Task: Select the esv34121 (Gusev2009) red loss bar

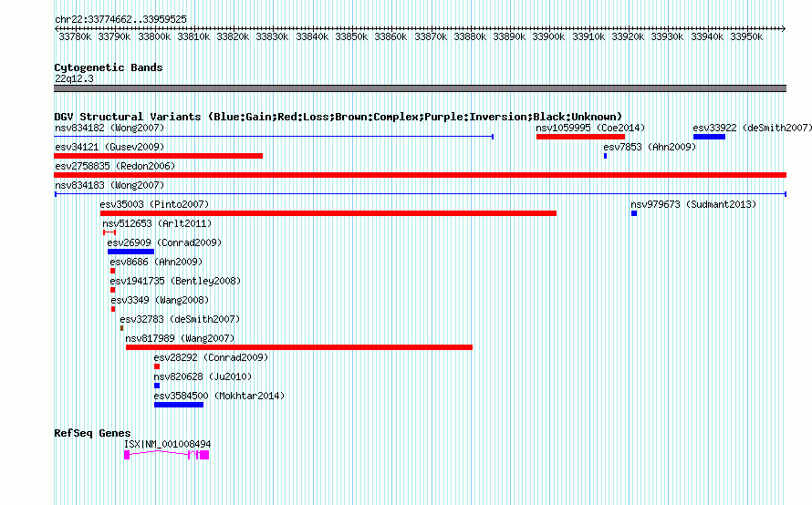Action: 158,156
